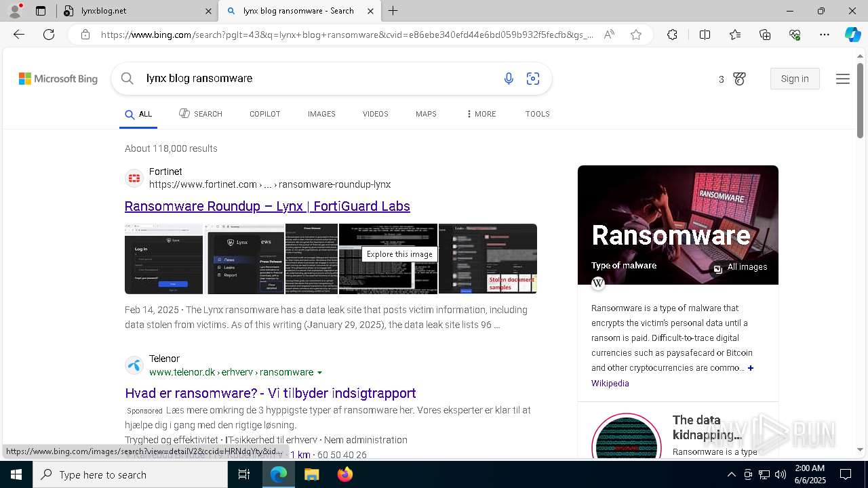Start voice search with microphone icon
This screenshot has height=488, width=868.
click(x=509, y=79)
